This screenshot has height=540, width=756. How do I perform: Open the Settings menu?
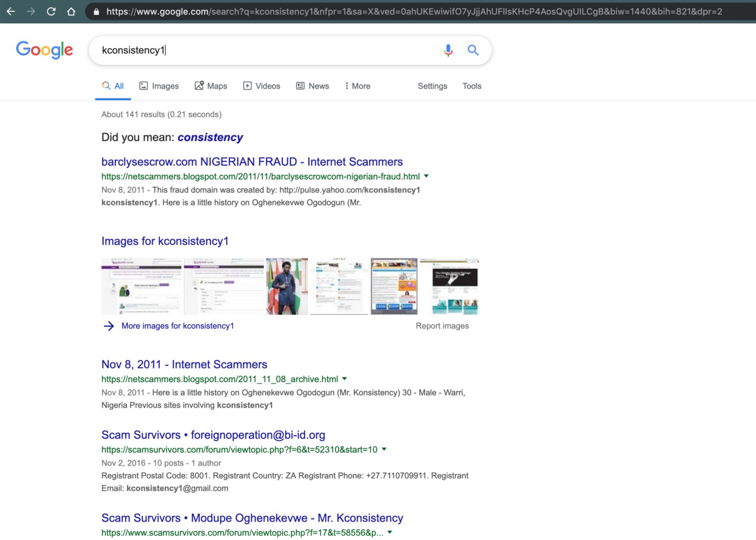click(433, 86)
